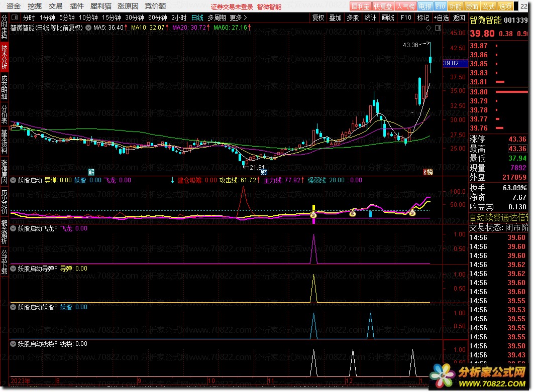Click the blue 39.02 price axis marker

[x=451, y=63]
